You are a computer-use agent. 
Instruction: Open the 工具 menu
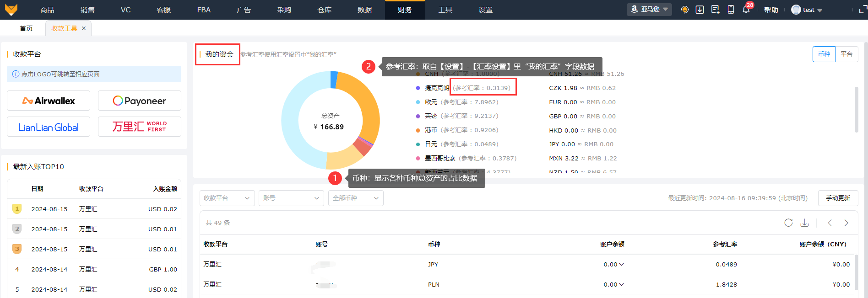coord(445,10)
